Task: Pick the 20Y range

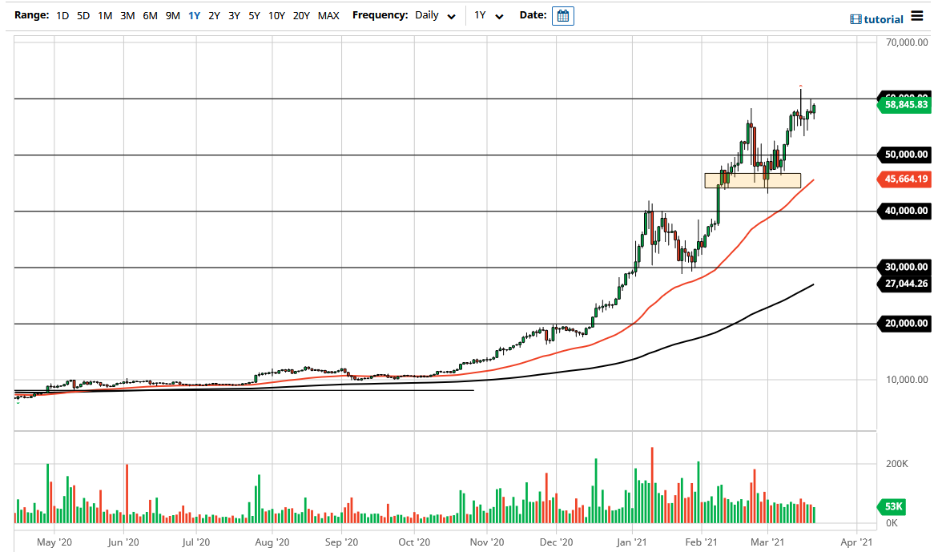Action: pos(301,15)
